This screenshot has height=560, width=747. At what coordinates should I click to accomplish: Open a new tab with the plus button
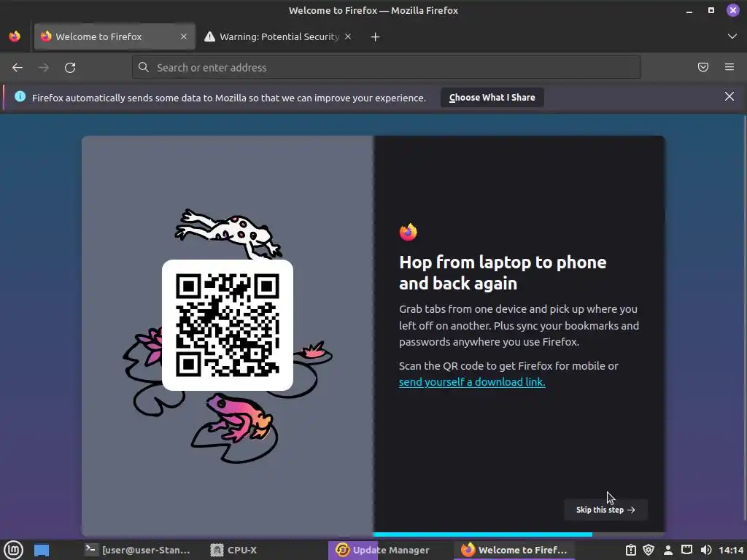(x=376, y=36)
